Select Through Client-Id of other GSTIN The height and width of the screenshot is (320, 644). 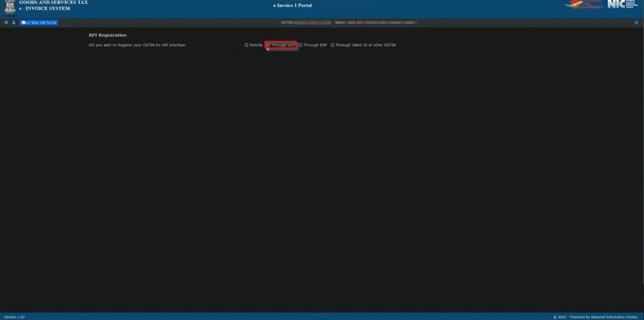tap(333, 45)
